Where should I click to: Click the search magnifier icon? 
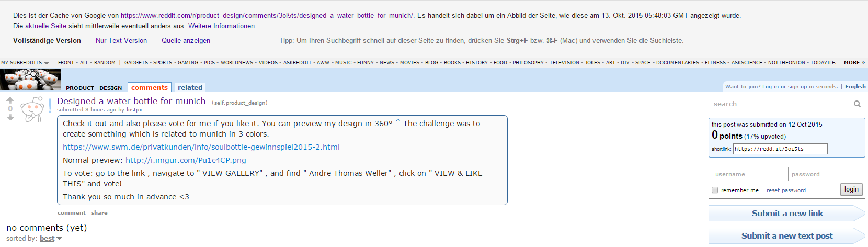tap(857, 104)
